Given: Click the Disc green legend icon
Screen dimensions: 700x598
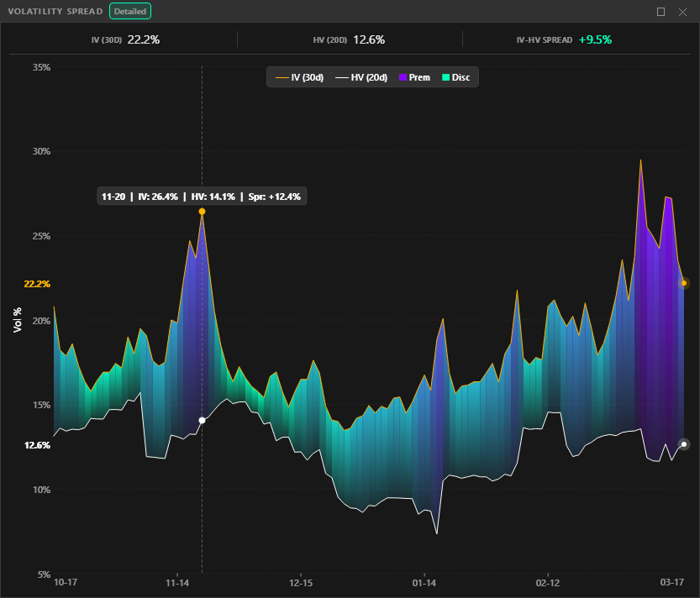Looking at the screenshot, I should point(445,76).
